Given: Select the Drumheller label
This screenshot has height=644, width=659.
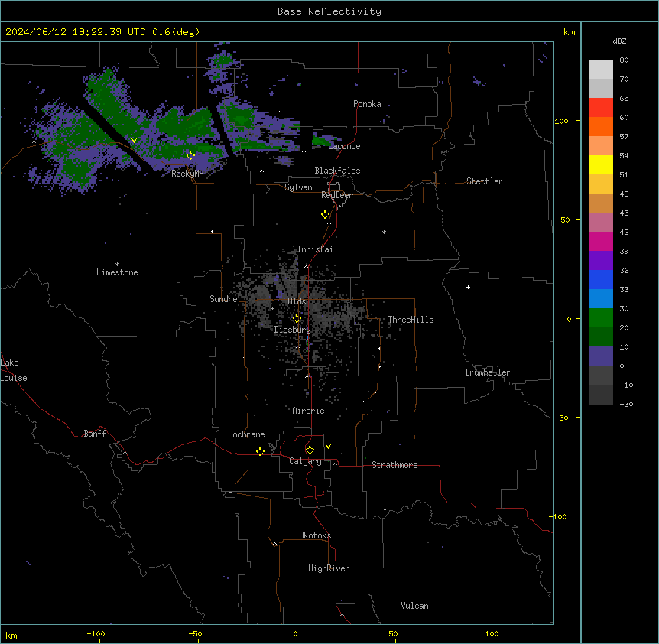Looking at the screenshot, I should (488, 372).
